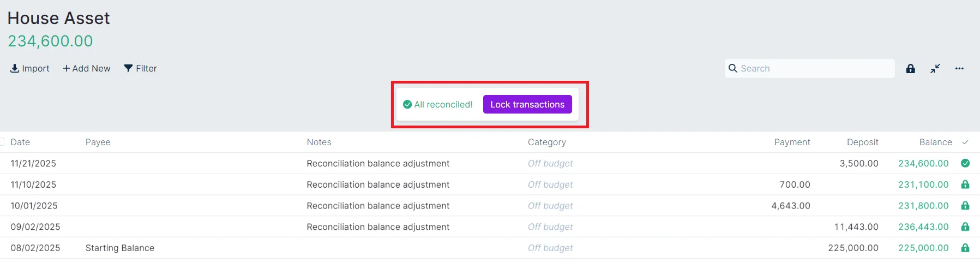Viewport: 980px width, 268px height.
Task: Toggle the collapse arrows icon
Action: click(x=935, y=69)
